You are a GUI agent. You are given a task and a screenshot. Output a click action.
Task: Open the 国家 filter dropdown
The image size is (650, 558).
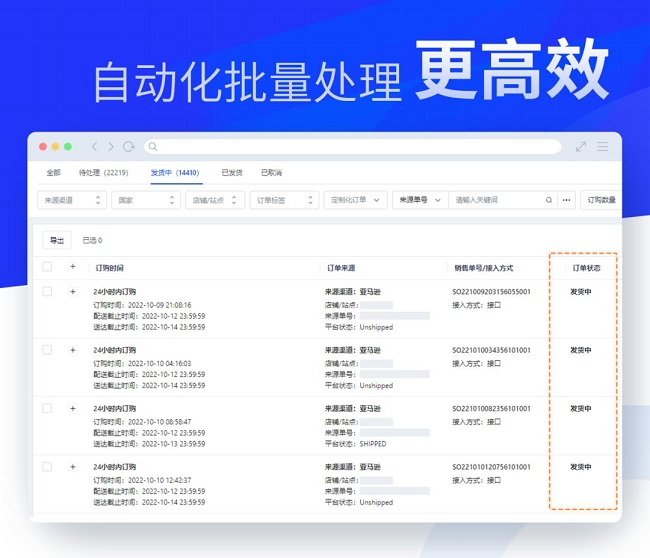tap(146, 200)
